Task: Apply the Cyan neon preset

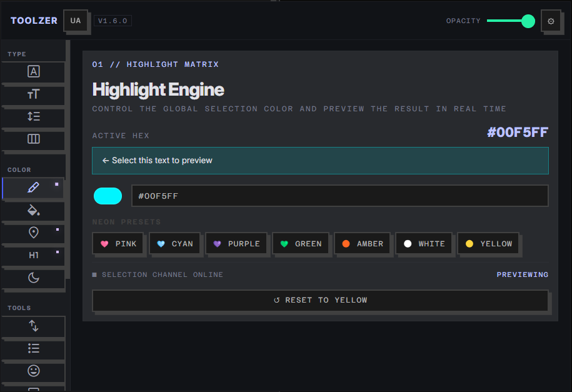Action: (x=175, y=244)
